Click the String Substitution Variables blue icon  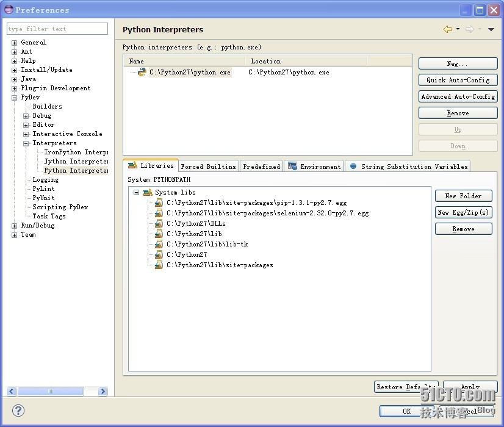[353, 166]
